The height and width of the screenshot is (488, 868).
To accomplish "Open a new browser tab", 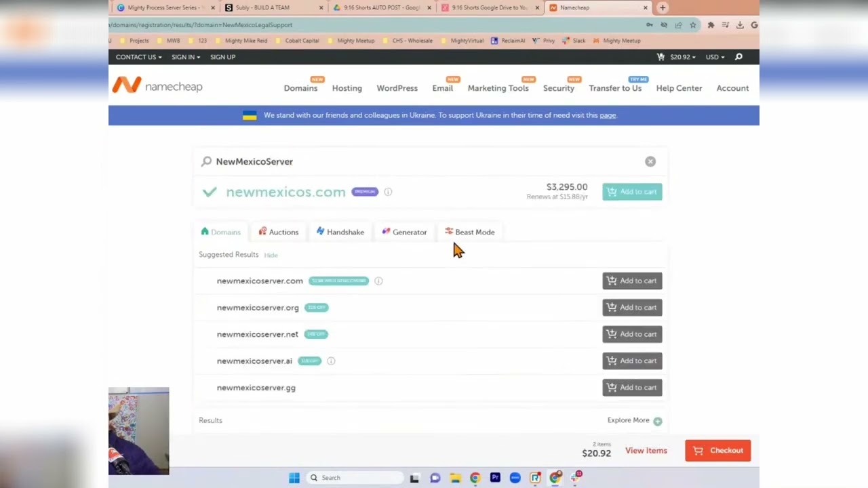I will (663, 7).
